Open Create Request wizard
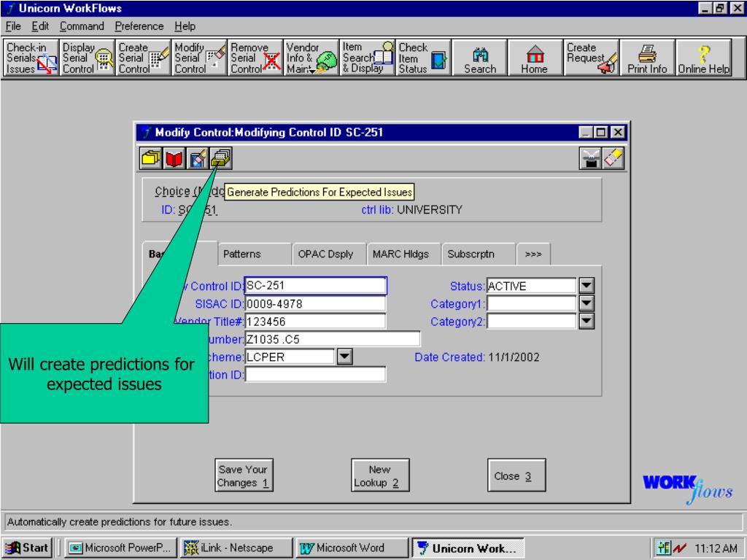Viewport: 747px width, 560px height. pyautogui.click(x=592, y=58)
